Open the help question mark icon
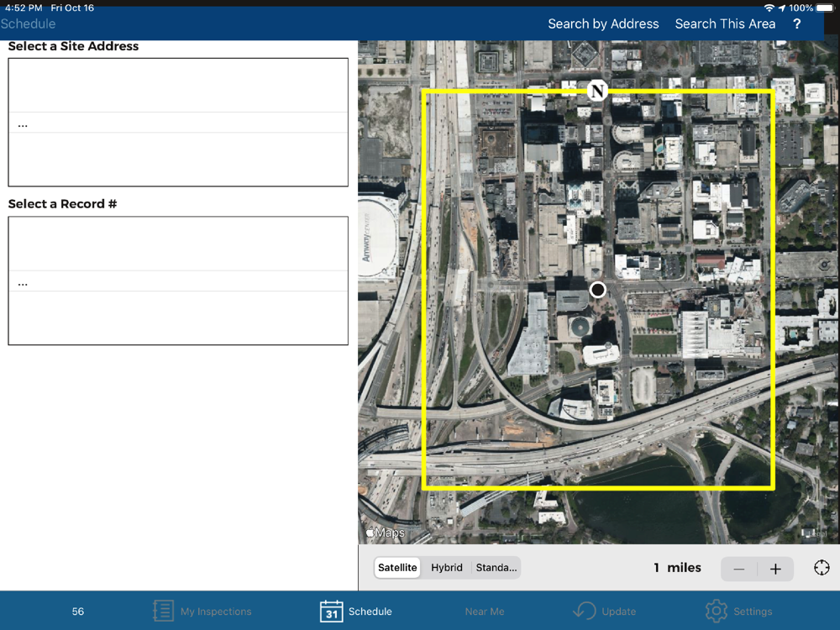This screenshot has height=630, width=840. 797,24
